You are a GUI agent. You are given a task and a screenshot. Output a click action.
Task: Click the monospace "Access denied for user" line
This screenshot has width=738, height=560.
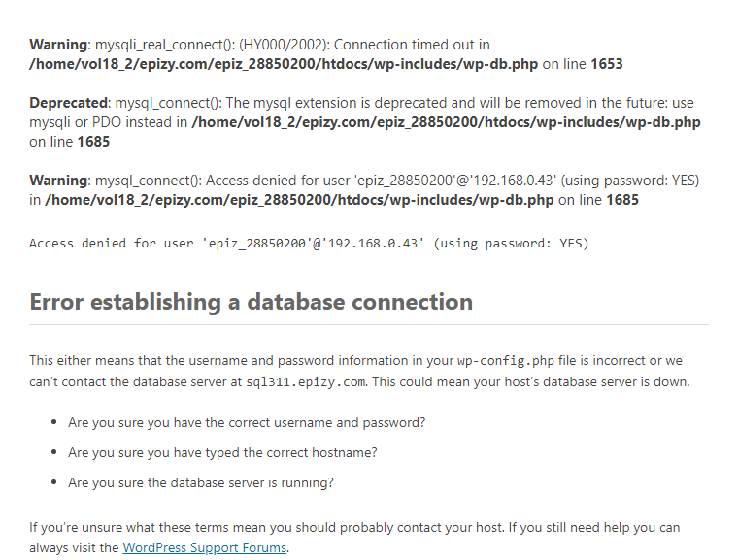[x=309, y=244]
